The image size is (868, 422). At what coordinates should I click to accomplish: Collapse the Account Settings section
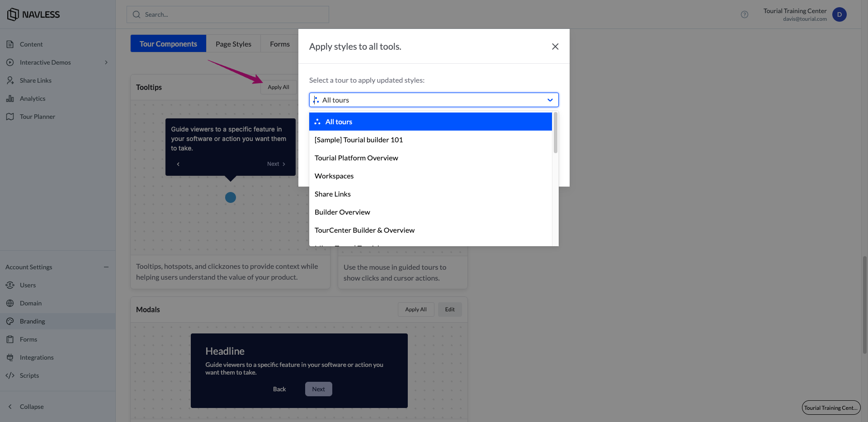coord(106,267)
